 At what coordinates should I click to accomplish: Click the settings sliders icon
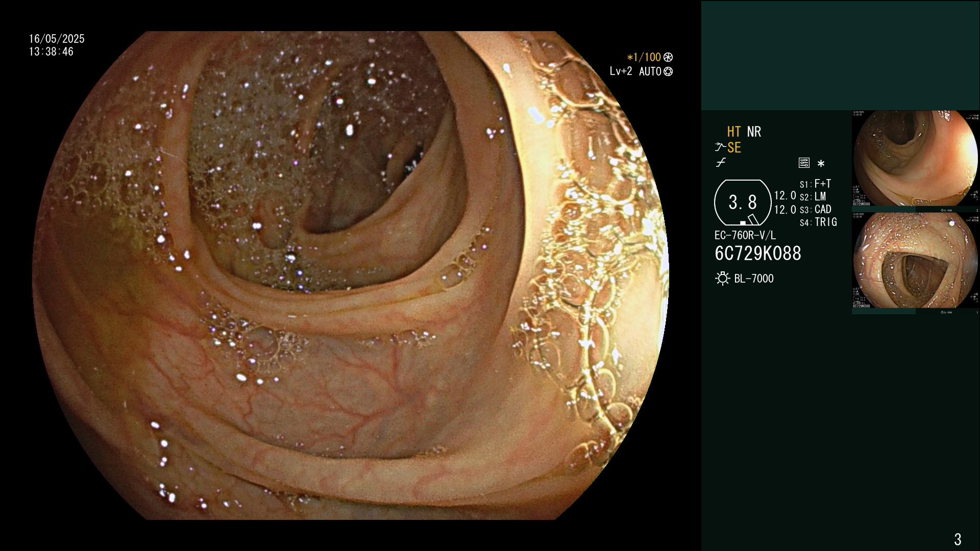804,163
